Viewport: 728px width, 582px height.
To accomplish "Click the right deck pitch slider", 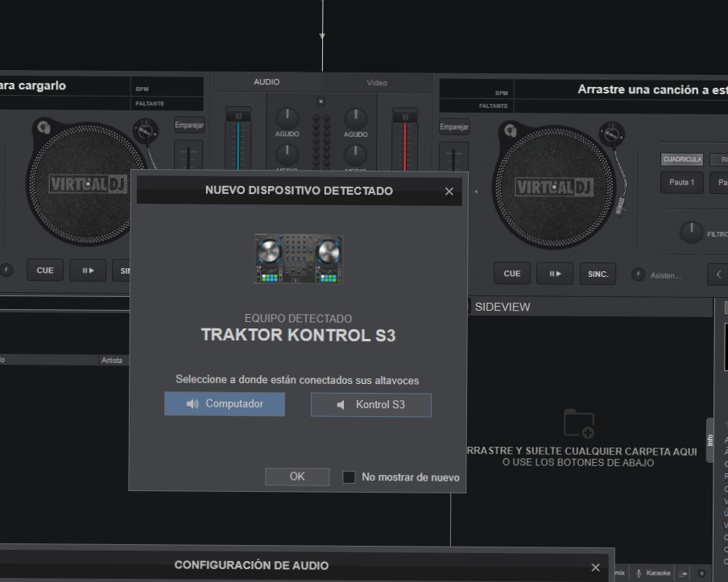I will (x=453, y=158).
